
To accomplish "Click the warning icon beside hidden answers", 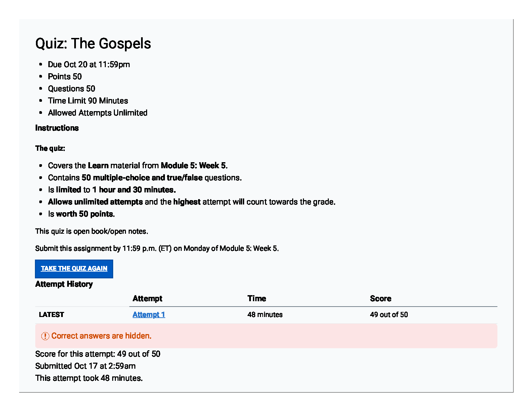I will 45,336.
